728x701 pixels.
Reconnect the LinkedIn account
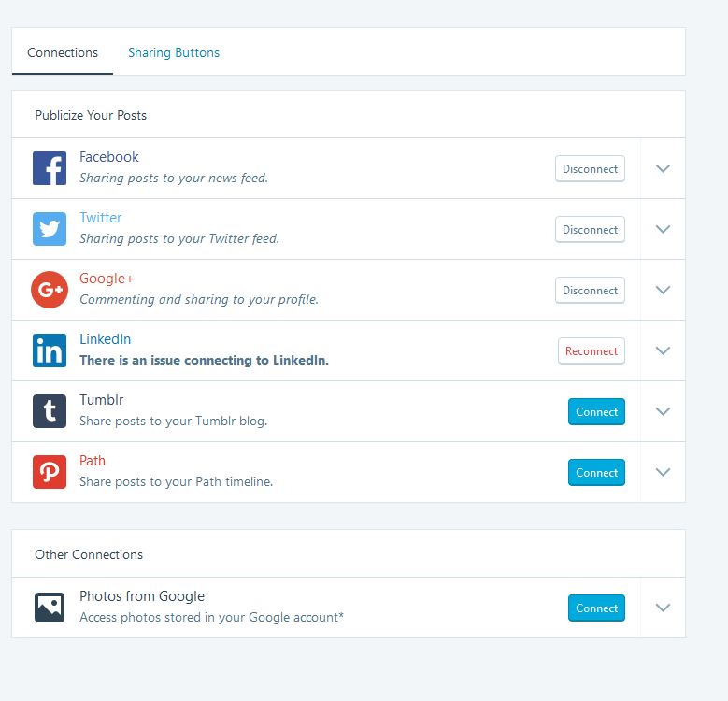(591, 350)
